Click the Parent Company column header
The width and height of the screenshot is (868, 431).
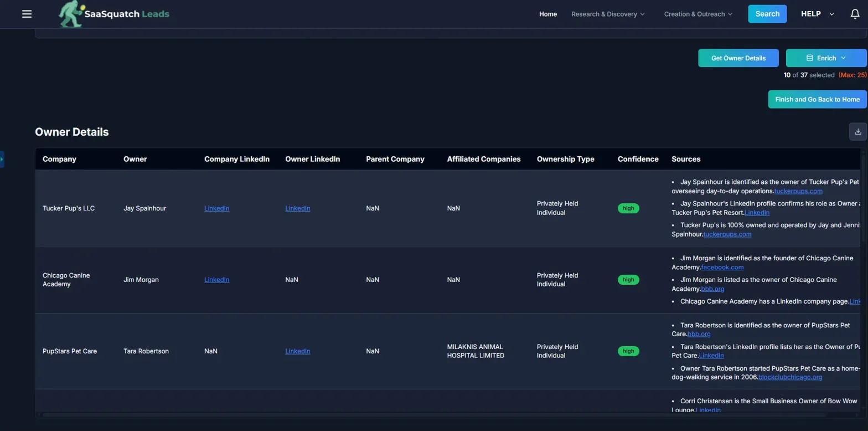coord(395,159)
